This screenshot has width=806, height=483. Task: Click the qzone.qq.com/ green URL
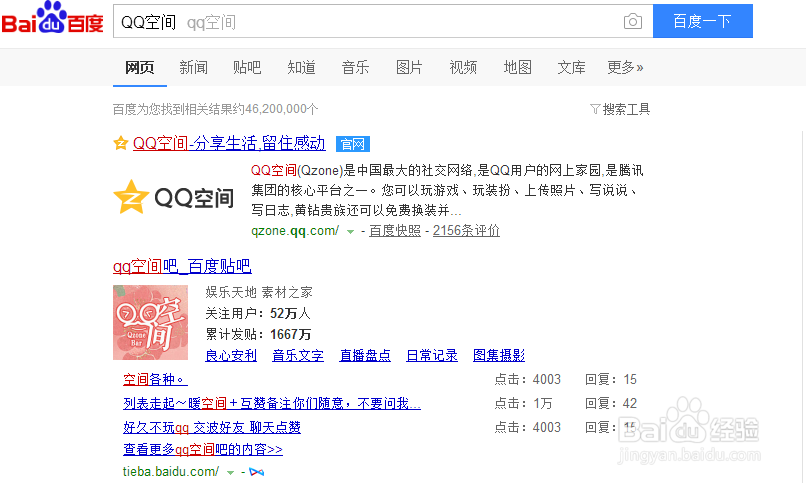click(295, 231)
